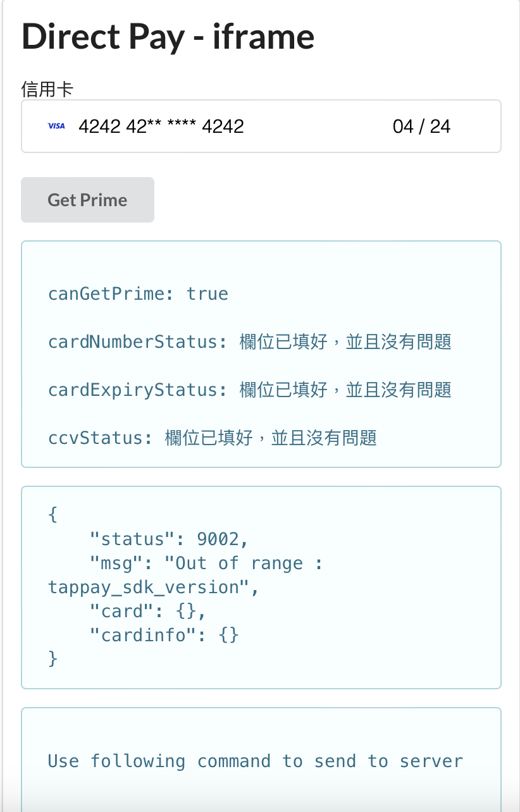Click the VISA card brand icon

pos(56,126)
